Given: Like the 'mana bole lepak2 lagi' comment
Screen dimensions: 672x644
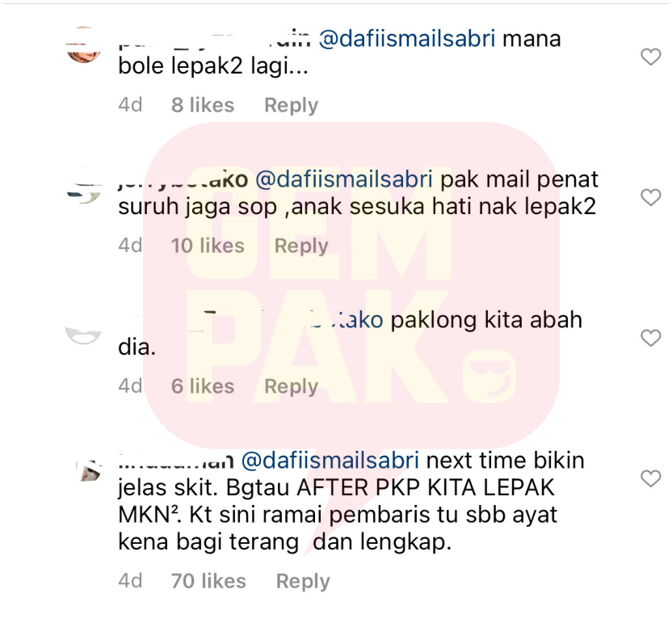Looking at the screenshot, I should click(x=650, y=57).
